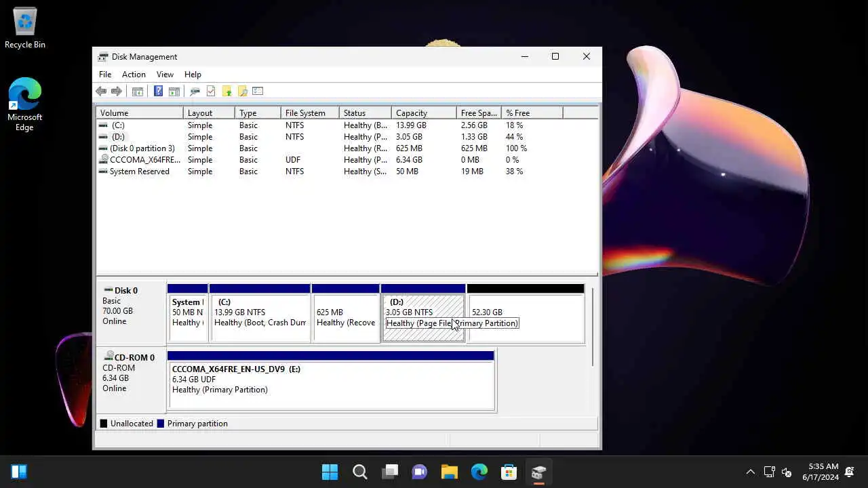868x488 pixels.
Task: Click the 44 % free cell
Action: pyautogui.click(x=514, y=137)
